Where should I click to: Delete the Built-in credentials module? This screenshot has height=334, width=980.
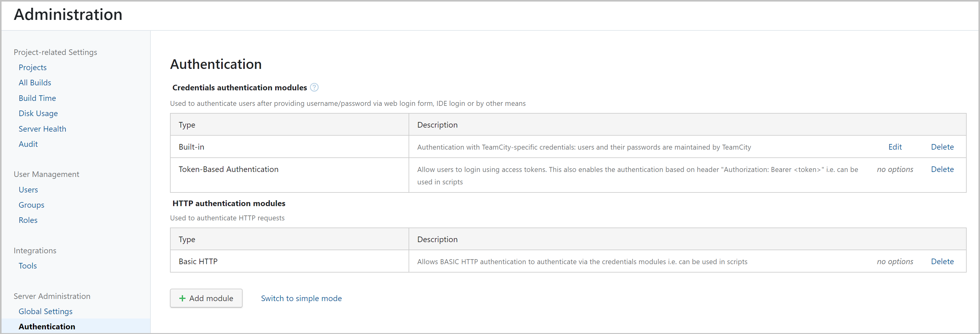click(942, 147)
